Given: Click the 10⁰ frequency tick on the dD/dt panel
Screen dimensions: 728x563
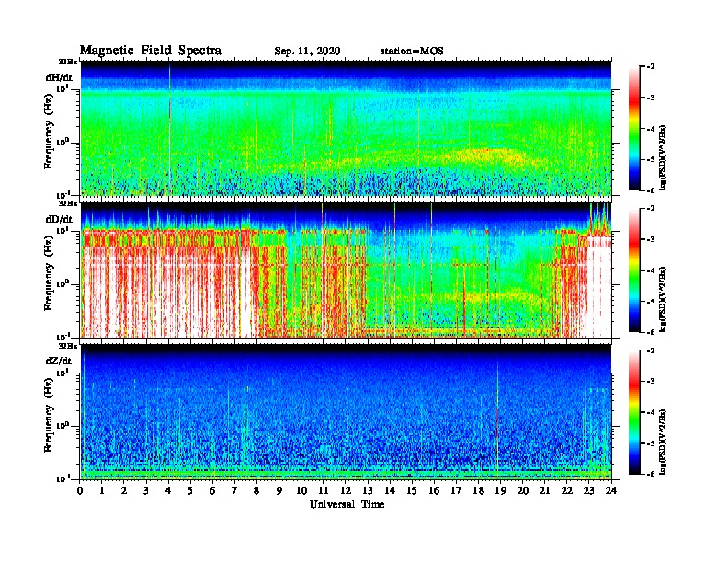Looking at the screenshot, I should [x=63, y=284].
